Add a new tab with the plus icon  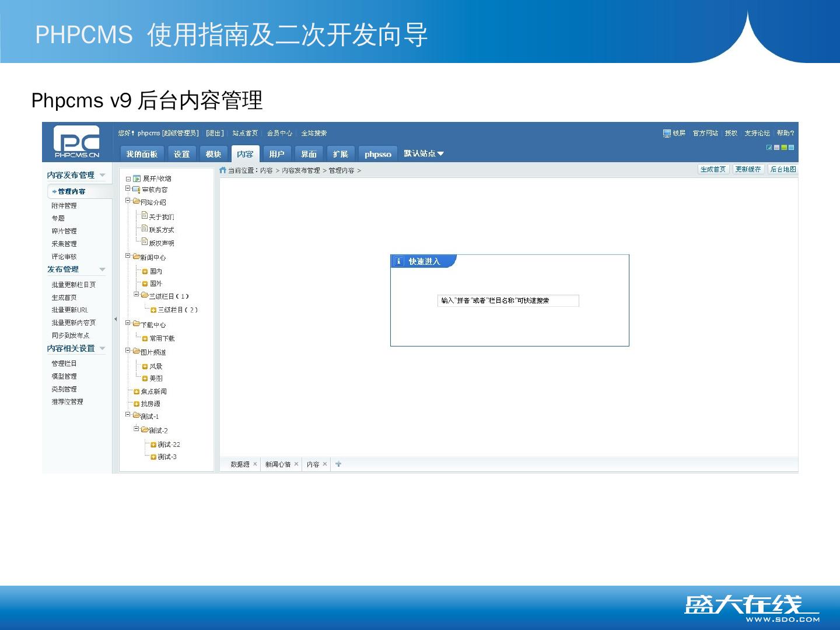[x=338, y=464]
